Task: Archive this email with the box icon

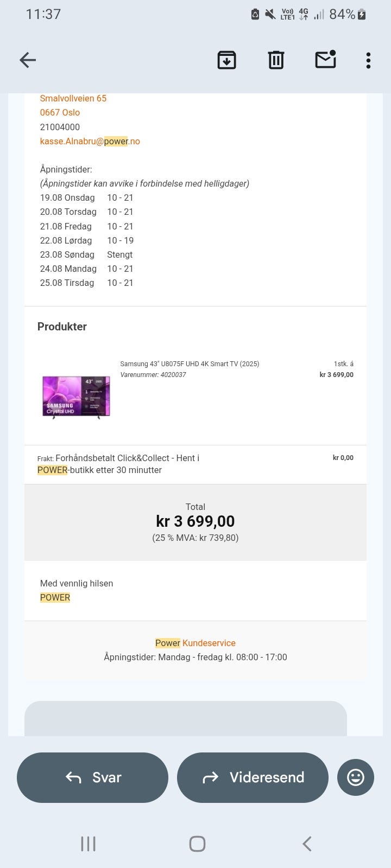Action: pyautogui.click(x=226, y=60)
